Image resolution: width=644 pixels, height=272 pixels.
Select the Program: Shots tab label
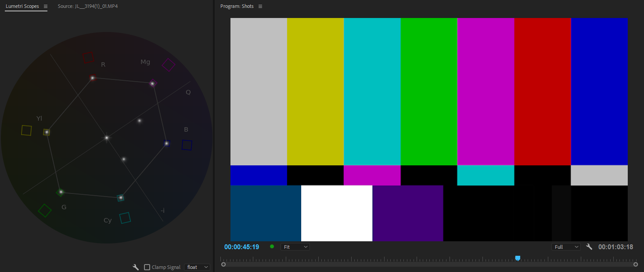237,6
